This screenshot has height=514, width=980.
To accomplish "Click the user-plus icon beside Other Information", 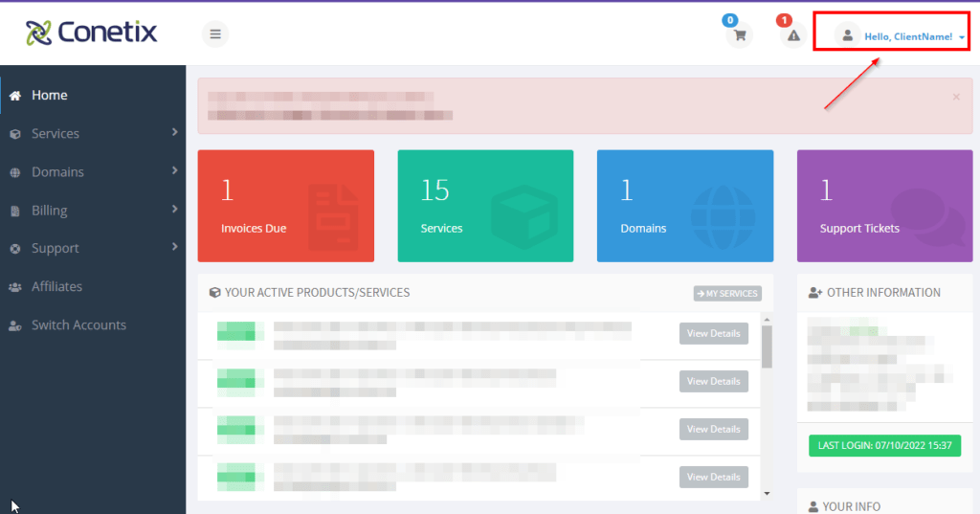I will pyautogui.click(x=815, y=293).
